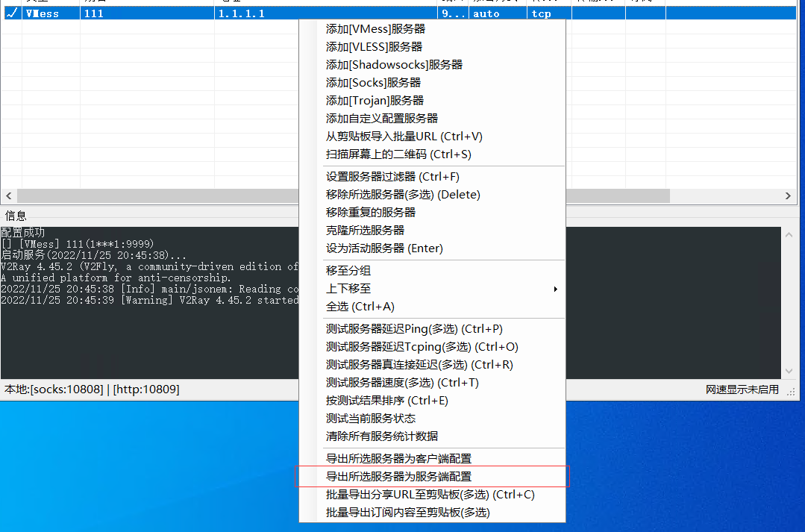Select 添加[VLESS]服务器 from the context menu

click(x=374, y=46)
